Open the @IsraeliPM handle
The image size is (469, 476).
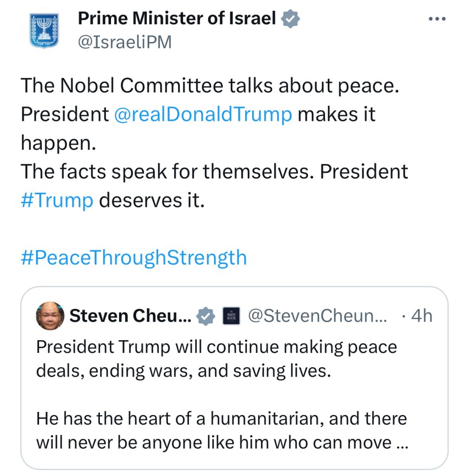pyautogui.click(x=124, y=42)
